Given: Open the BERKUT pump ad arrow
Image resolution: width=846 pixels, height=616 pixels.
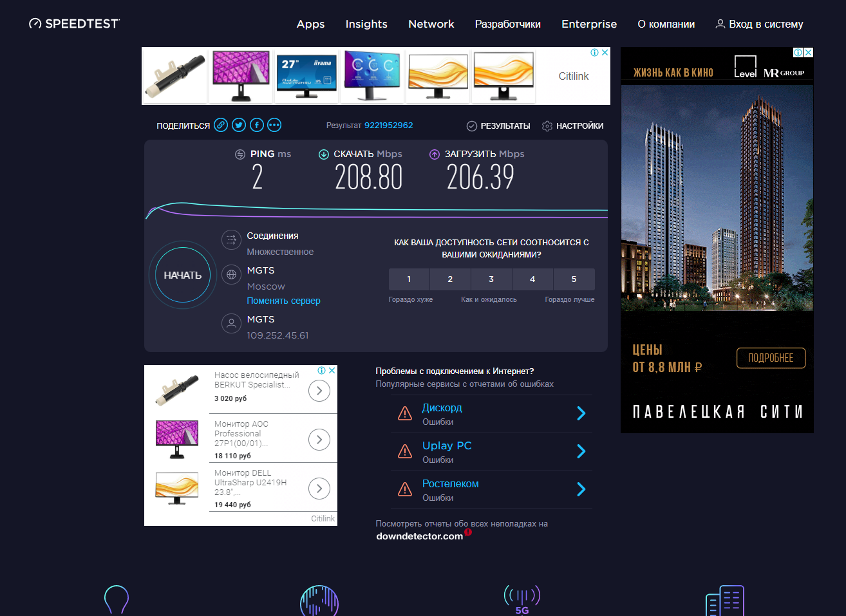Looking at the screenshot, I should 319,391.
